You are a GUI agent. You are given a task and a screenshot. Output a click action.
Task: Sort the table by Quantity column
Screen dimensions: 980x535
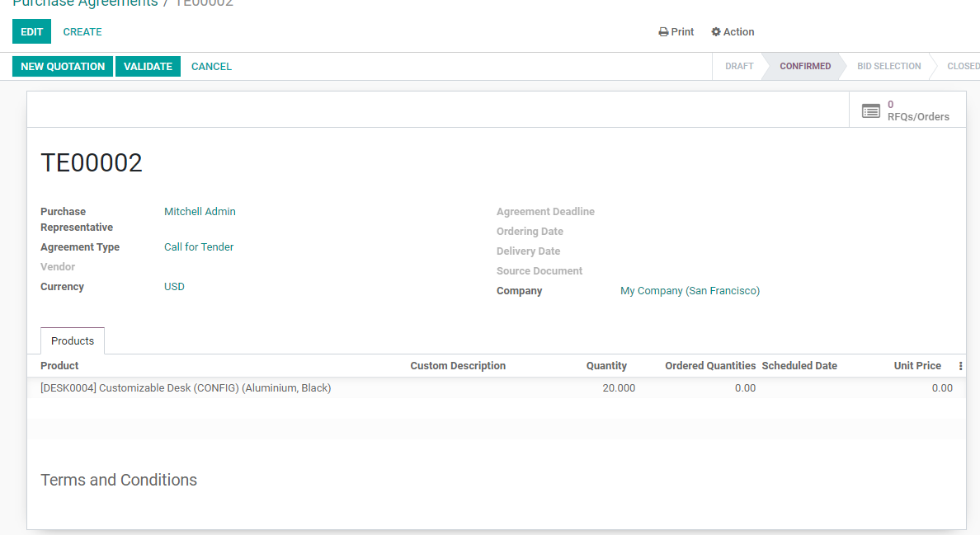pyautogui.click(x=606, y=366)
